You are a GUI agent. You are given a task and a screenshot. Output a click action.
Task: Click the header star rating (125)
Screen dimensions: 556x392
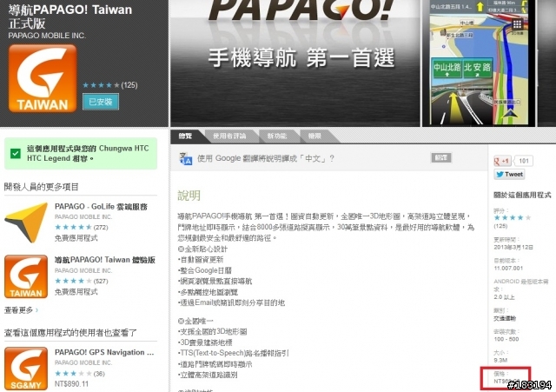click(x=110, y=85)
